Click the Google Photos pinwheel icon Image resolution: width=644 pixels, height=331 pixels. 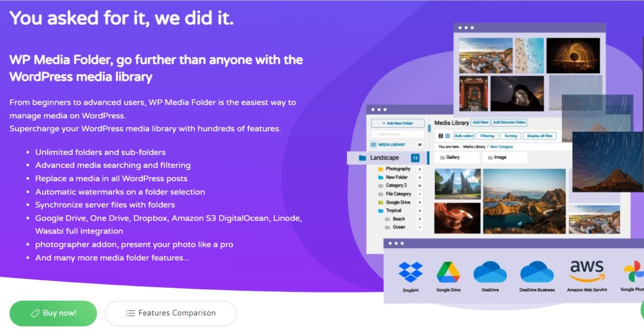[x=633, y=272]
